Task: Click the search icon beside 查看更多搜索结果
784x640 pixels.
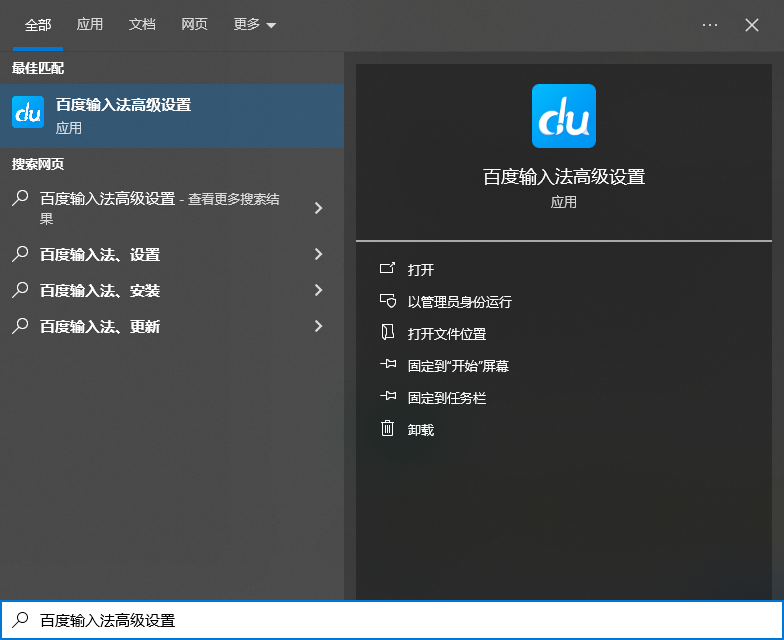Action: pos(20,198)
